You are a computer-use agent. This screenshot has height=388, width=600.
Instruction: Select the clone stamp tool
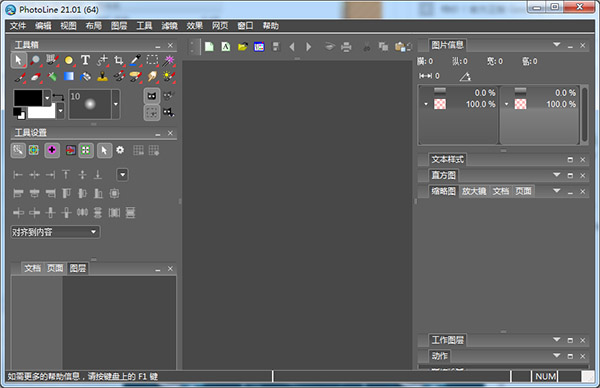click(x=102, y=77)
